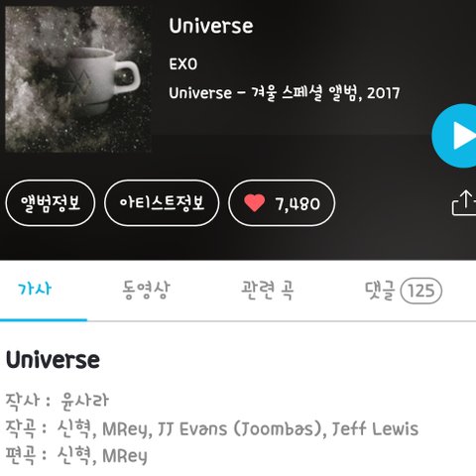Open 앨범정보 album info

[51, 202]
